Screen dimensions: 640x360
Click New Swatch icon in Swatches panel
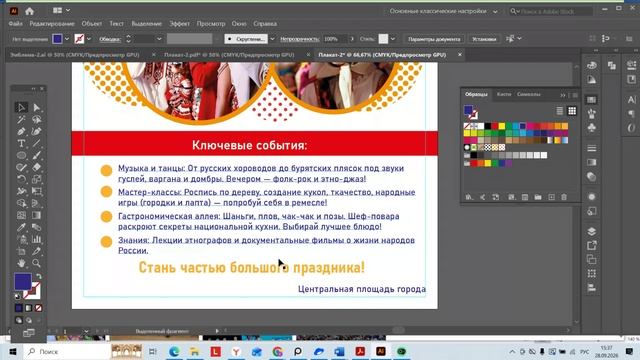pyautogui.click(x=551, y=197)
